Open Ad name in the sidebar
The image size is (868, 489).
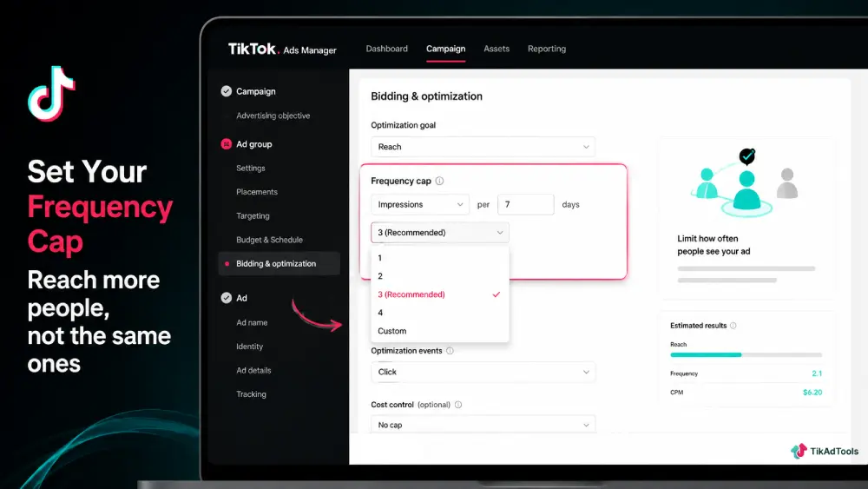252,322
